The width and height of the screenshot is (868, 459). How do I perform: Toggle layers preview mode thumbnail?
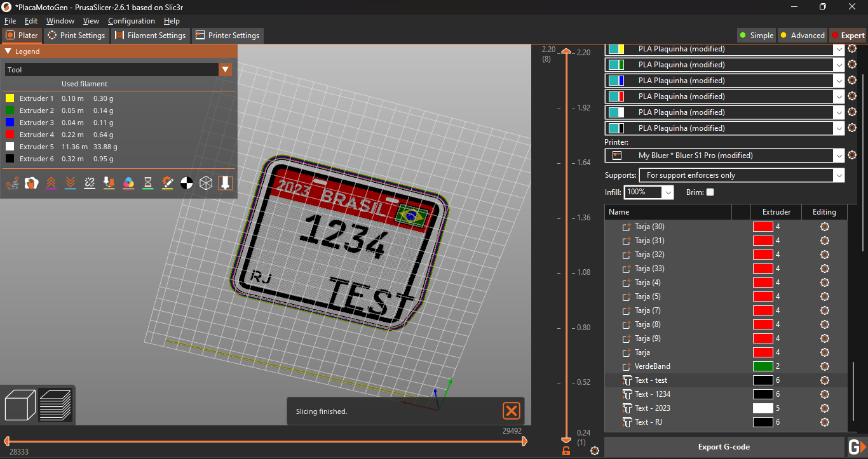click(x=56, y=405)
